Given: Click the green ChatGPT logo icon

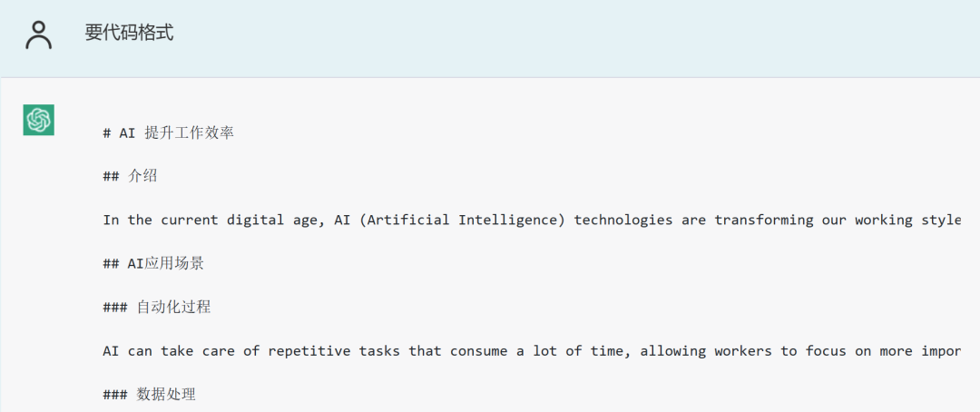Looking at the screenshot, I should click(x=39, y=120).
